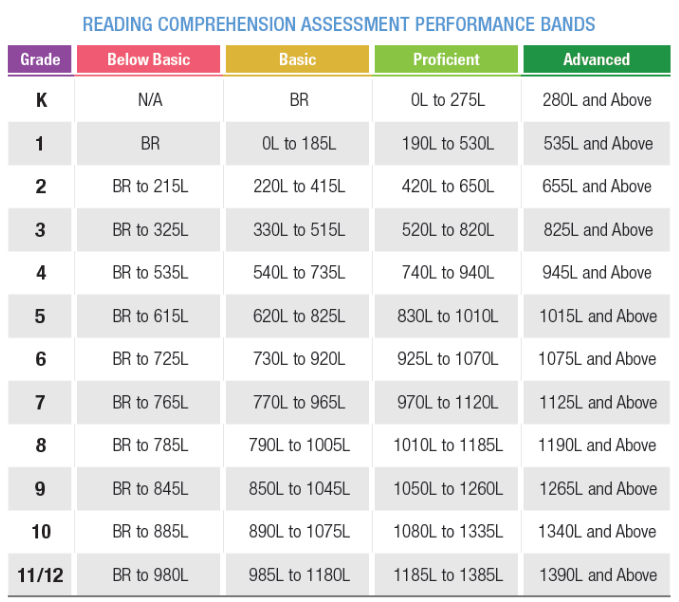Click the Grade 6 row label
The image size is (679, 602).
click(x=40, y=359)
